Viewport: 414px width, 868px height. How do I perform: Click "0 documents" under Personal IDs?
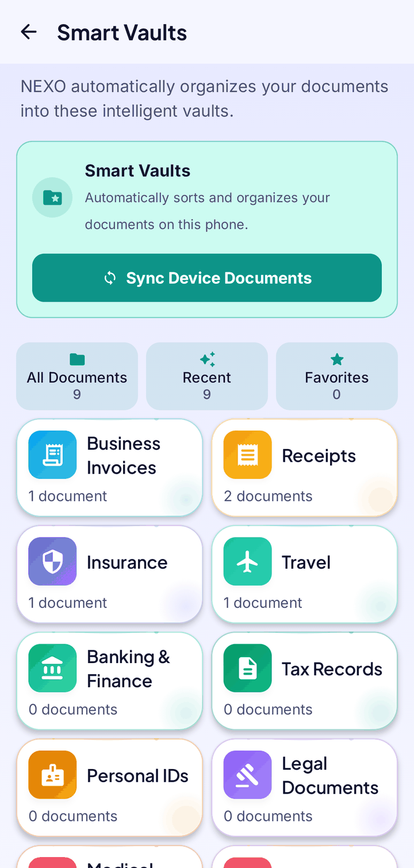click(73, 816)
